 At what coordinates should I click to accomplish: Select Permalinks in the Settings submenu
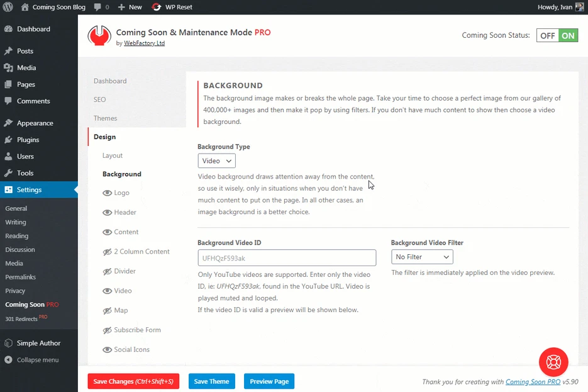pos(20,277)
